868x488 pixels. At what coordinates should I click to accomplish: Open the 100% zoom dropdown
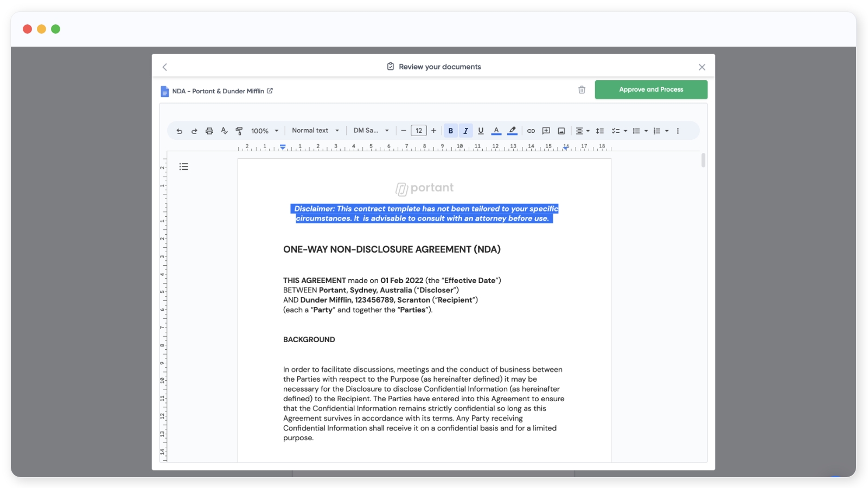tap(265, 131)
